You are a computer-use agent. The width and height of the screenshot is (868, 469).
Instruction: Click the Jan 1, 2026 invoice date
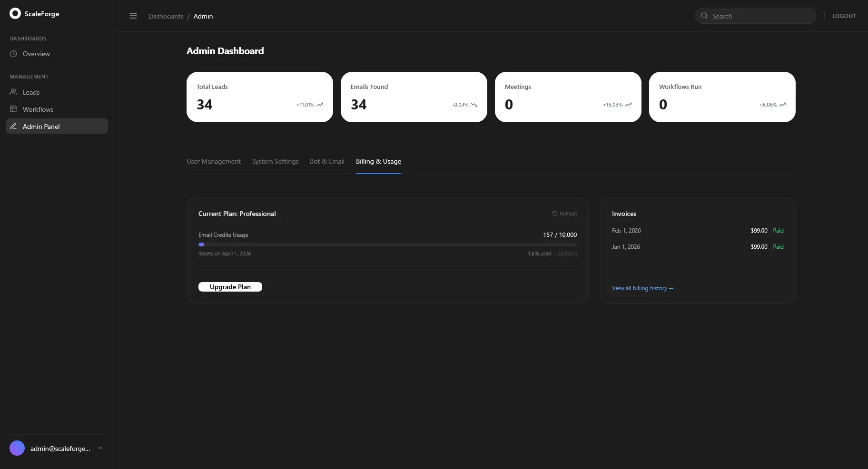(626, 247)
